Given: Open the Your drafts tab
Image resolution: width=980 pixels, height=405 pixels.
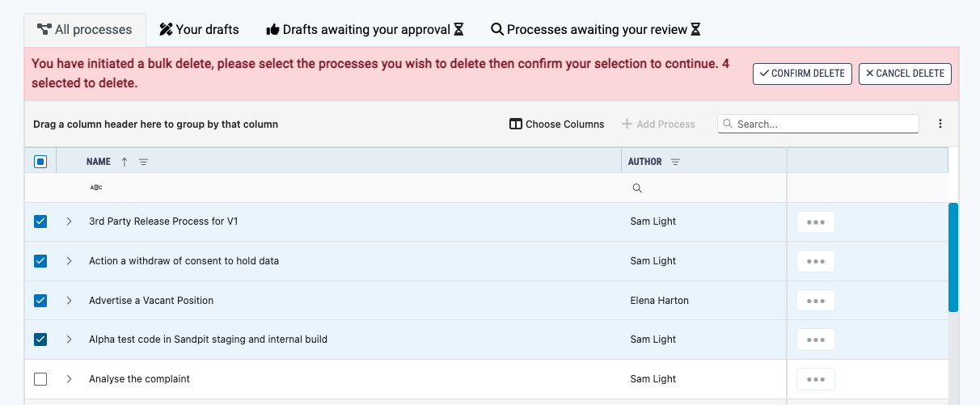Looking at the screenshot, I should pyautogui.click(x=199, y=30).
